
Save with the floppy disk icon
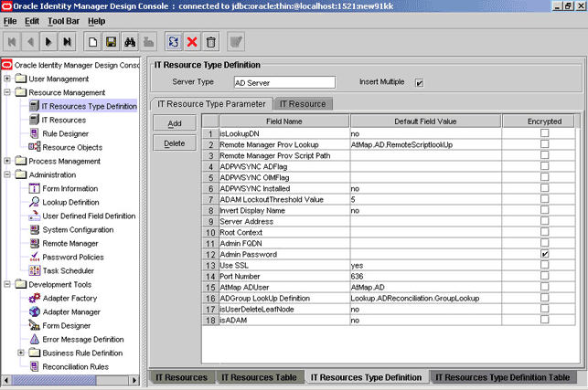tap(111, 42)
